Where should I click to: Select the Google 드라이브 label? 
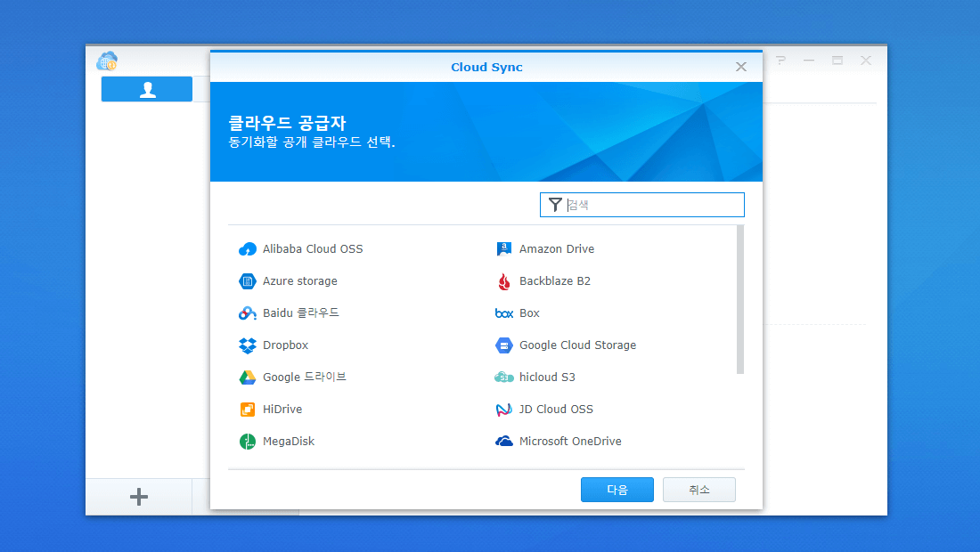point(305,377)
